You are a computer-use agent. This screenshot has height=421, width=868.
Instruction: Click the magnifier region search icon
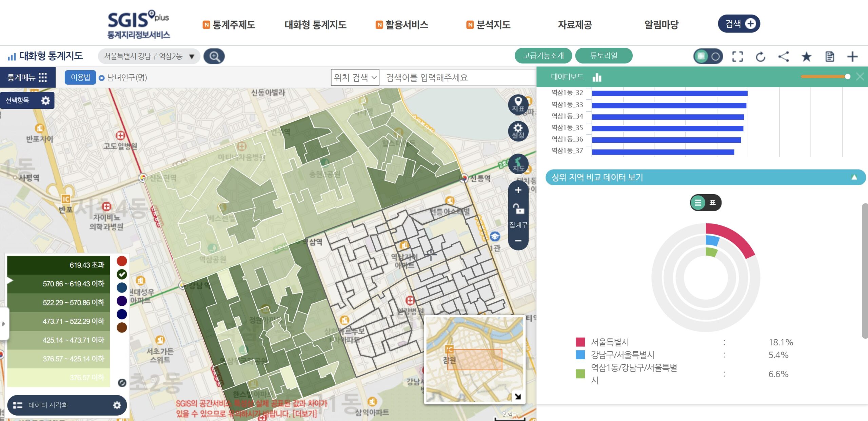pyautogui.click(x=214, y=56)
